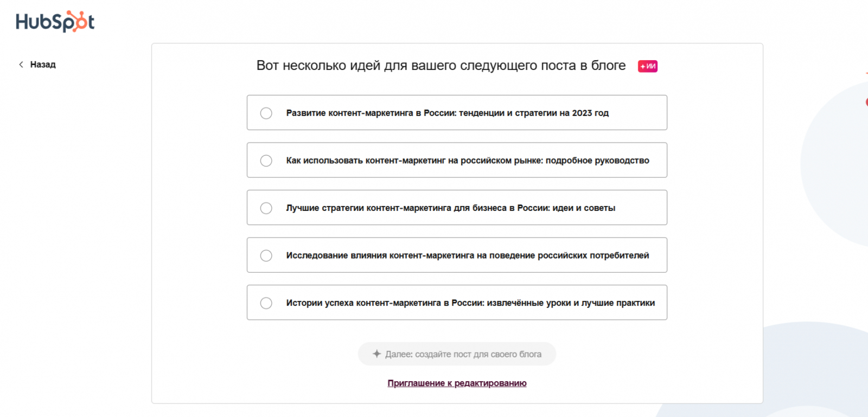Click the pink ИИ badge icon
Image resolution: width=868 pixels, height=417 pixels.
click(647, 66)
